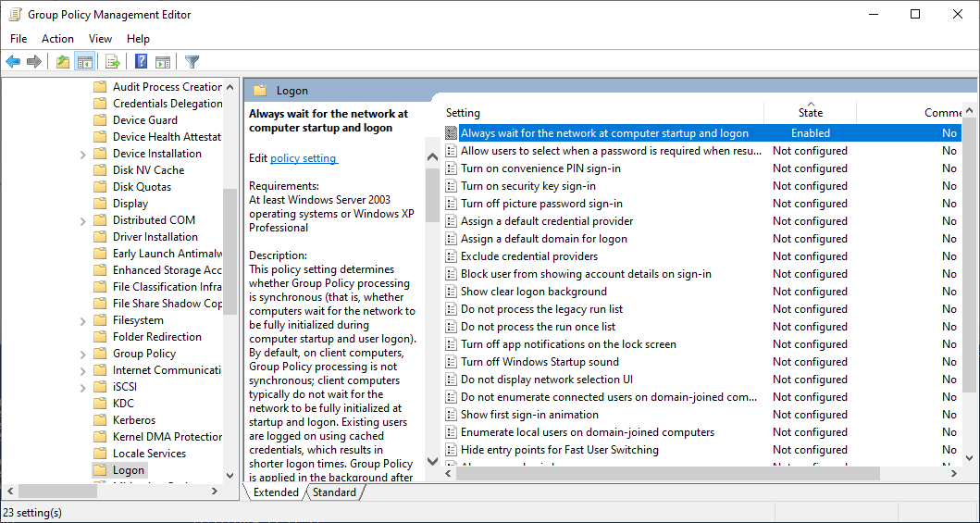The width and height of the screenshot is (980, 523).
Task: Click the settings list horizontal scrollbar
Action: pyautogui.click(x=666, y=473)
